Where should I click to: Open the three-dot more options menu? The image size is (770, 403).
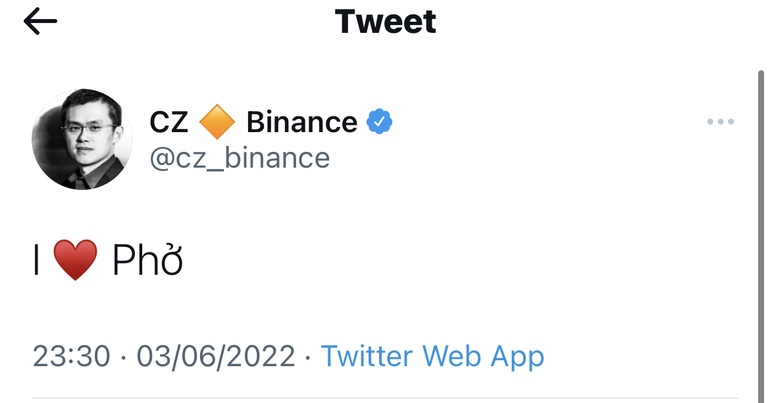[720, 121]
